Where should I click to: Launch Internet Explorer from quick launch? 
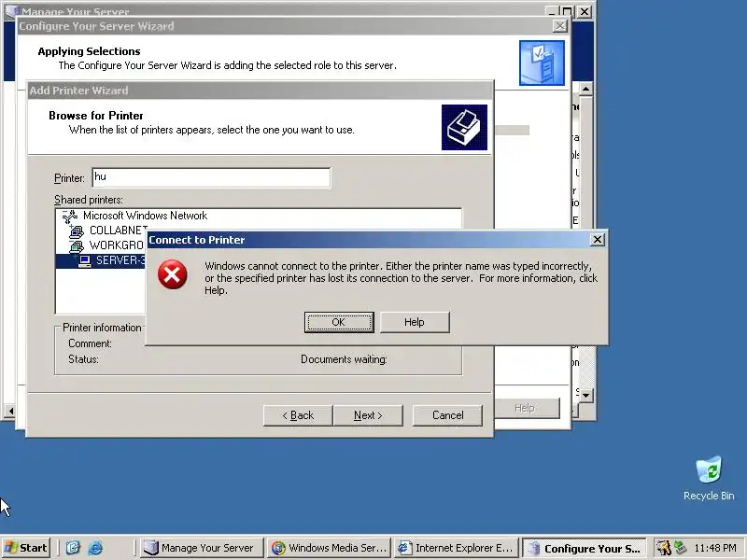(x=95, y=548)
